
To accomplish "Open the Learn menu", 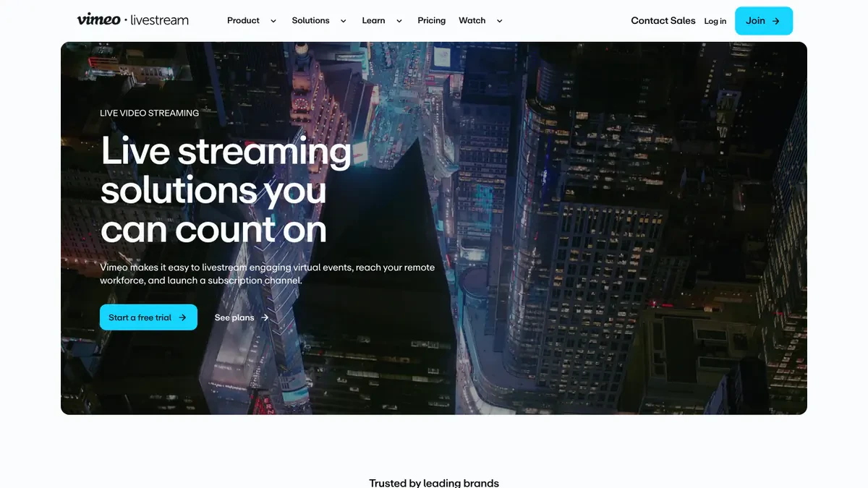I will pyautogui.click(x=373, y=20).
